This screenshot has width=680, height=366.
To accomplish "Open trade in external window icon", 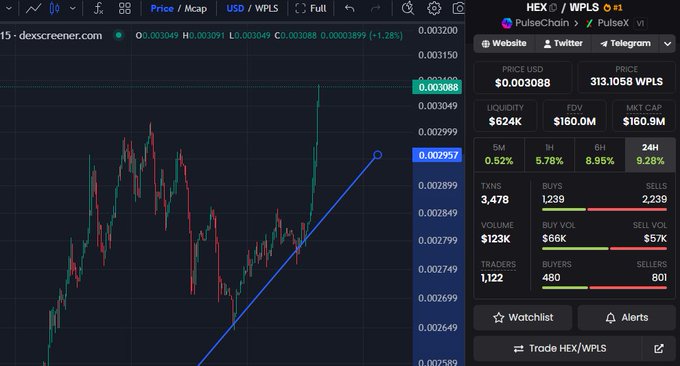I will tap(659, 348).
